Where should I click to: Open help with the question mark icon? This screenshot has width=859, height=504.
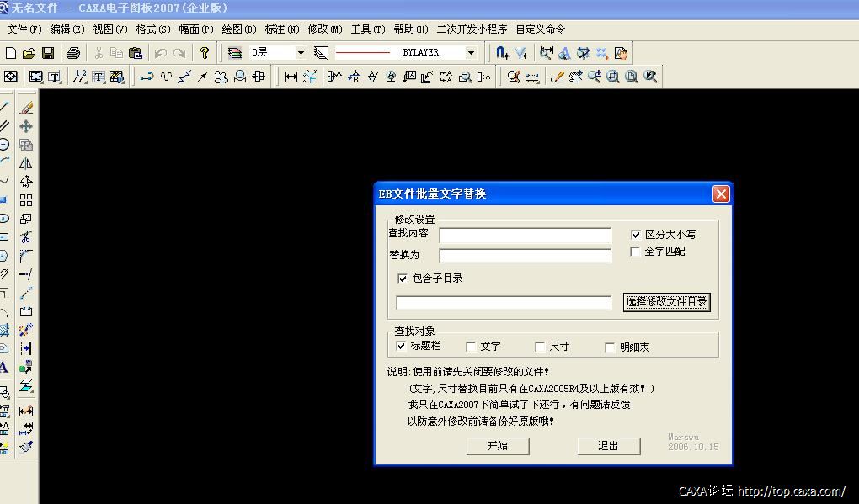coord(205,53)
